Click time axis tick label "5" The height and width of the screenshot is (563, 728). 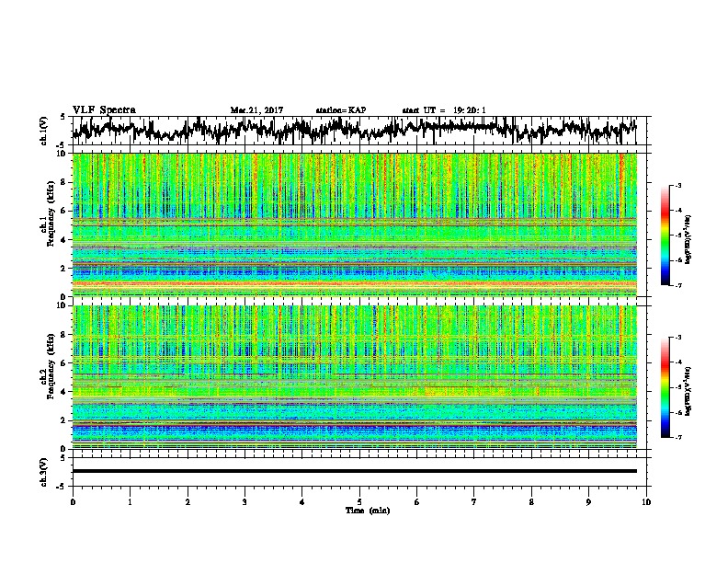pos(359,501)
